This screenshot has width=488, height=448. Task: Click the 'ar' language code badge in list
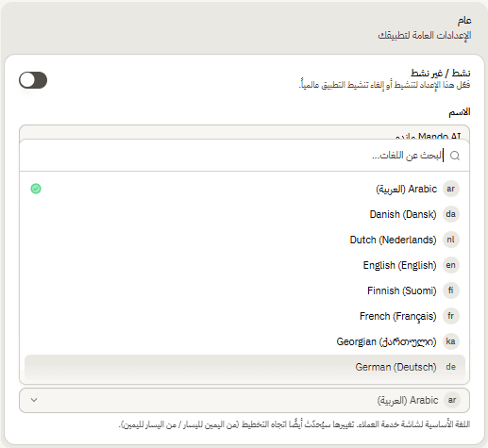[451, 189]
